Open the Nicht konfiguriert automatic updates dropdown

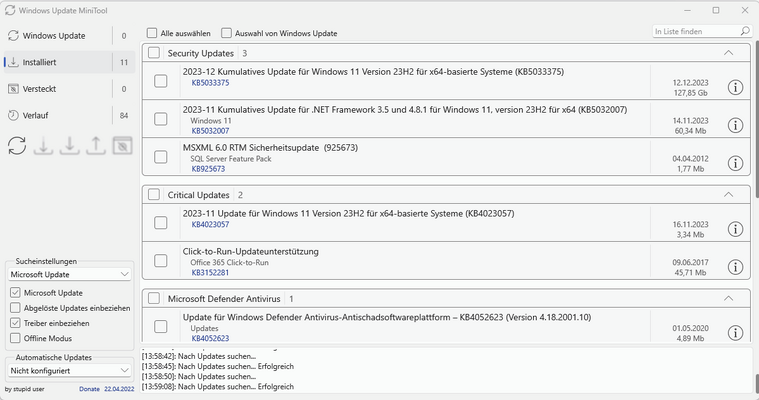click(70, 370)
